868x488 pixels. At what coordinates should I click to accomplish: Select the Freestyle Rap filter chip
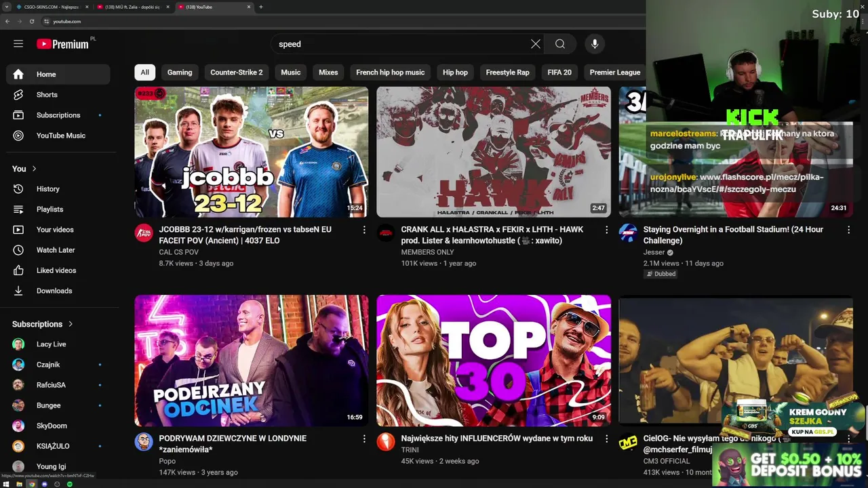(507, 73)
